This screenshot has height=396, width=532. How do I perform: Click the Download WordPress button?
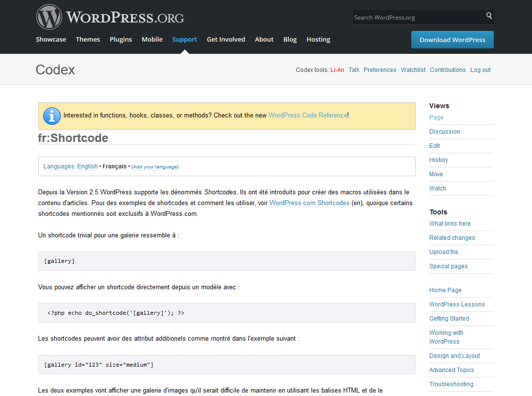pyautogui.click(x=452, y=40)
